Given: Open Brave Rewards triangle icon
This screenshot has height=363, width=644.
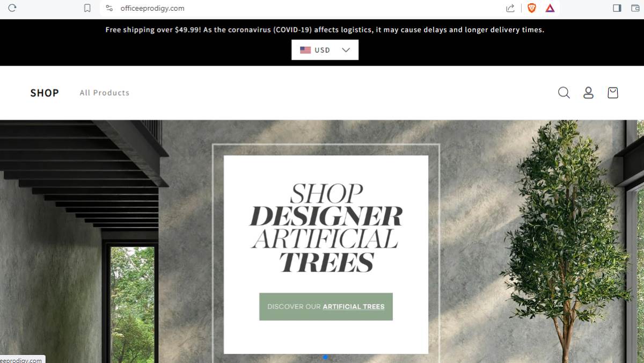Looking at the screenshot, I should point(550,8).
